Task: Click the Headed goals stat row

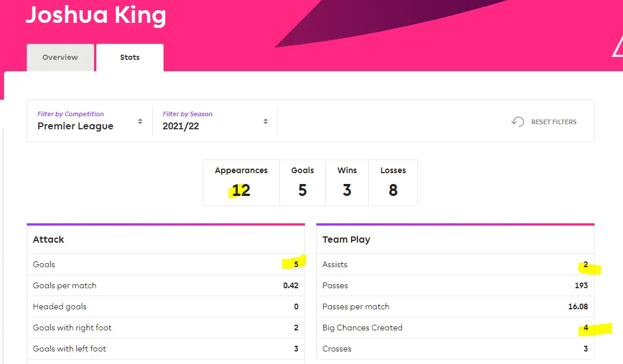Action: [165, 306]
